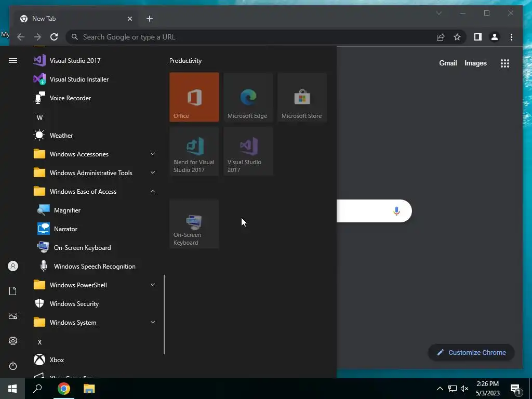The width and height of the screenshot is (532, 399).
Task: Launch Windows Speech Recognition
Action: 95,267
